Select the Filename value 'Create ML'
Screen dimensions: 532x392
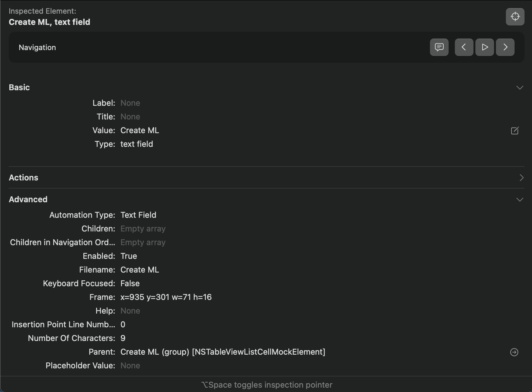(x=140, y=270)
